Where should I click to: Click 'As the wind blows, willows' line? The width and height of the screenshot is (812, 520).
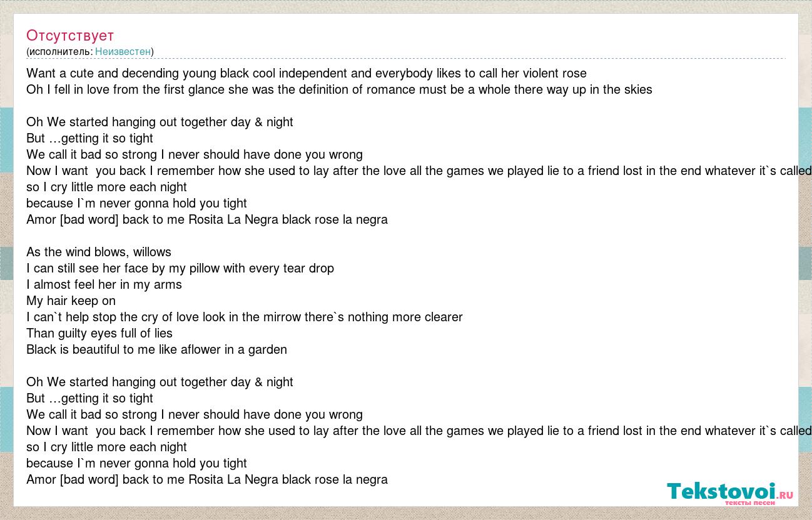[99, 252]
